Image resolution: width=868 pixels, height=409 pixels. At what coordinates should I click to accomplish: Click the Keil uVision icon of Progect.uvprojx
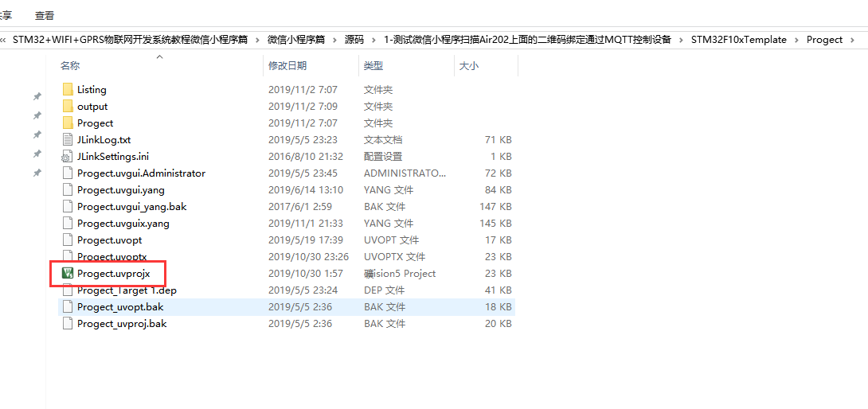[68, 274]
